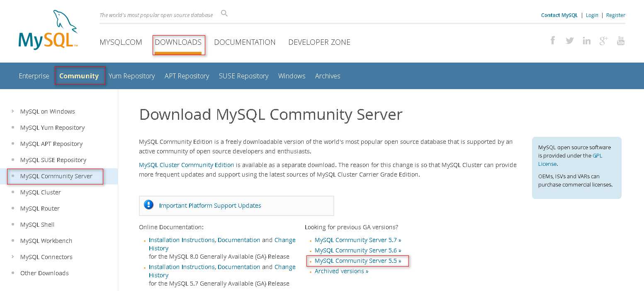Open the MySQL Facebook page icon
644x291 pixels.
click(553, 40)
